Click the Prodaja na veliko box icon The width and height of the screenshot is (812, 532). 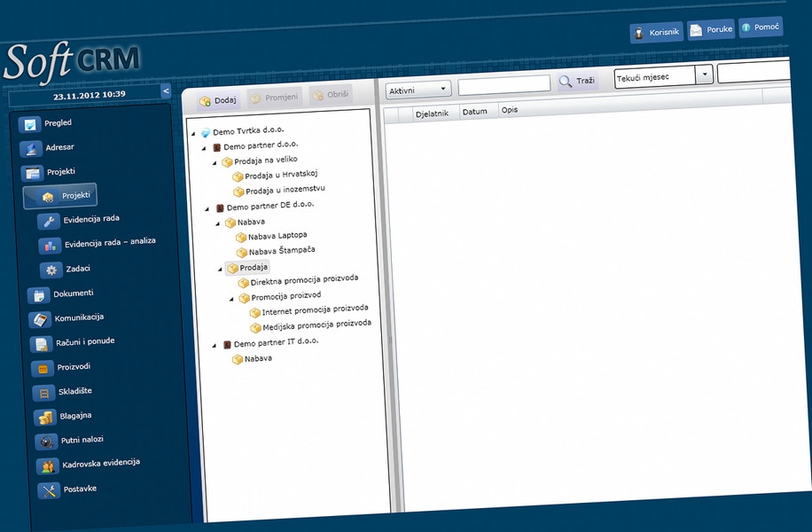coord(227,162)
